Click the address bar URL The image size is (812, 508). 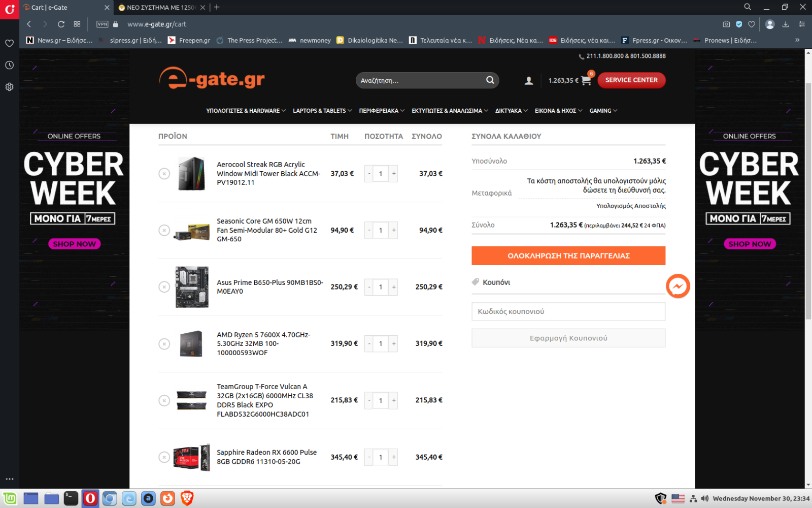[157, 24]
